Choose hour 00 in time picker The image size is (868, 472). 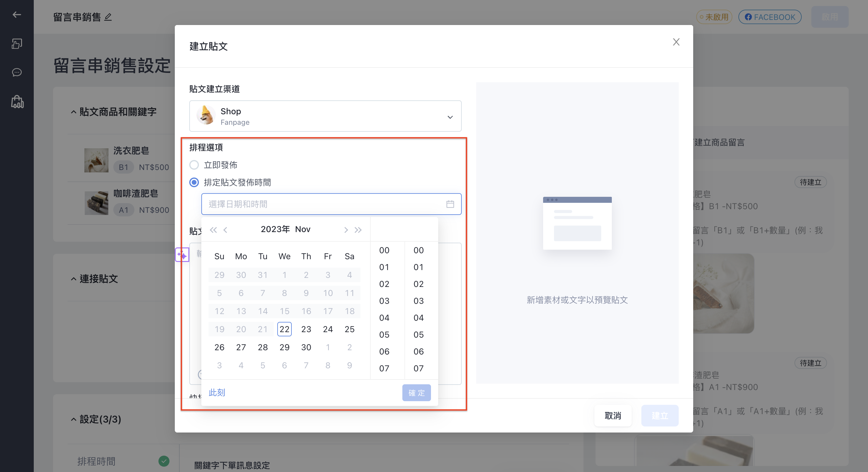[384, 250]
